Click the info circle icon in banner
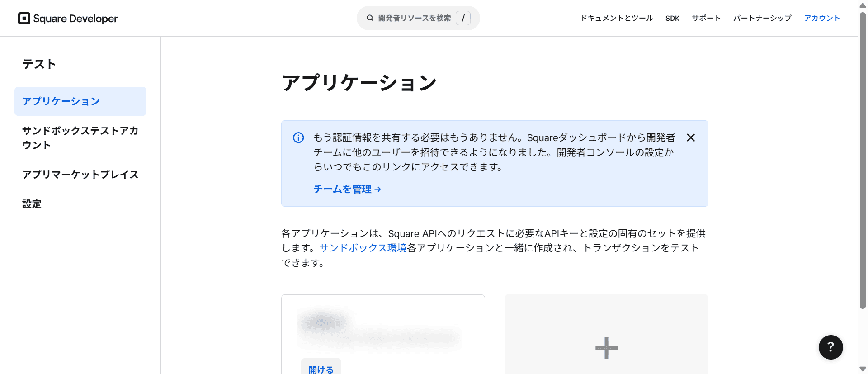868x374 pixels. tap(298, 137)
